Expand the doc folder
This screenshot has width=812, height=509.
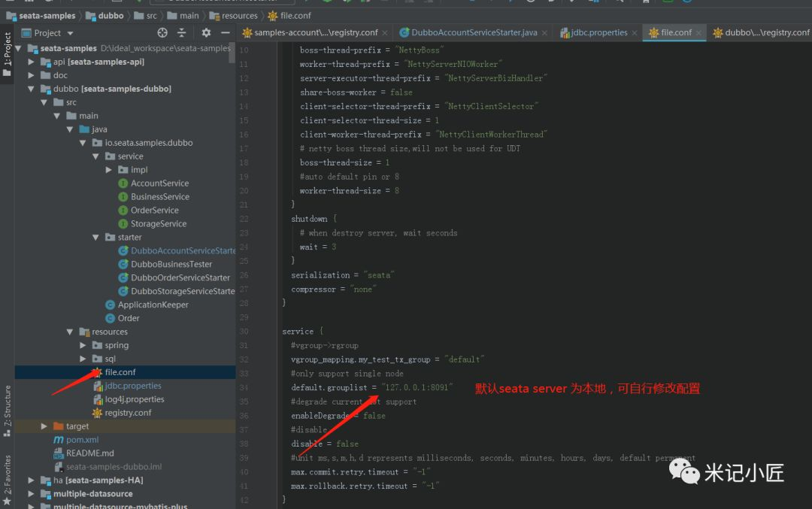tap(31, 75)
